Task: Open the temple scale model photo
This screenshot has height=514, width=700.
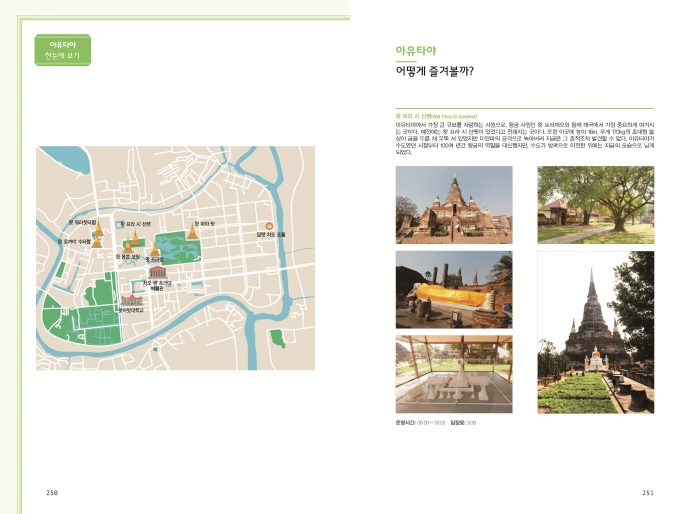Action: coord(453,374)
